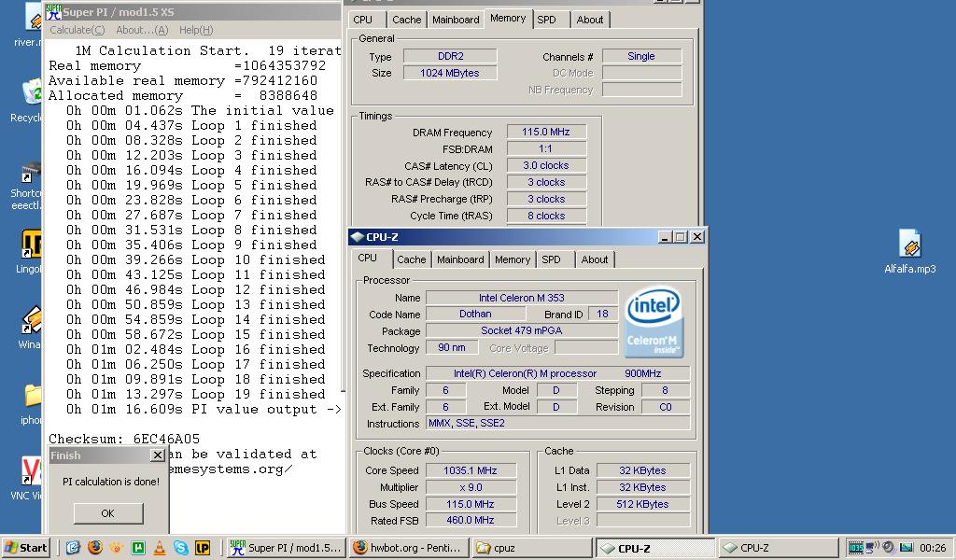Open uTorrent from the quick launch bar

pyautogui.click(x=138, y=548)
